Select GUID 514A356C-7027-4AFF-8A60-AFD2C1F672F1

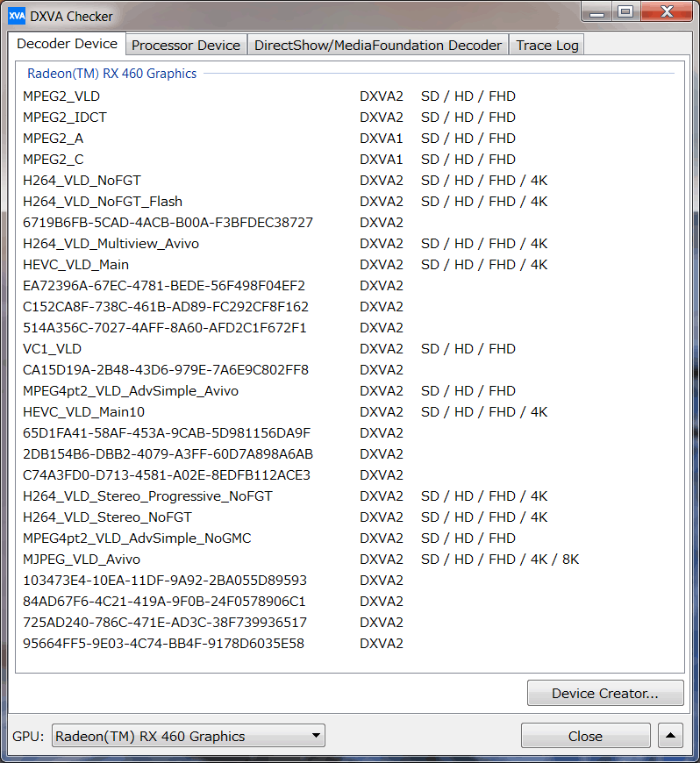click(348, 328)
